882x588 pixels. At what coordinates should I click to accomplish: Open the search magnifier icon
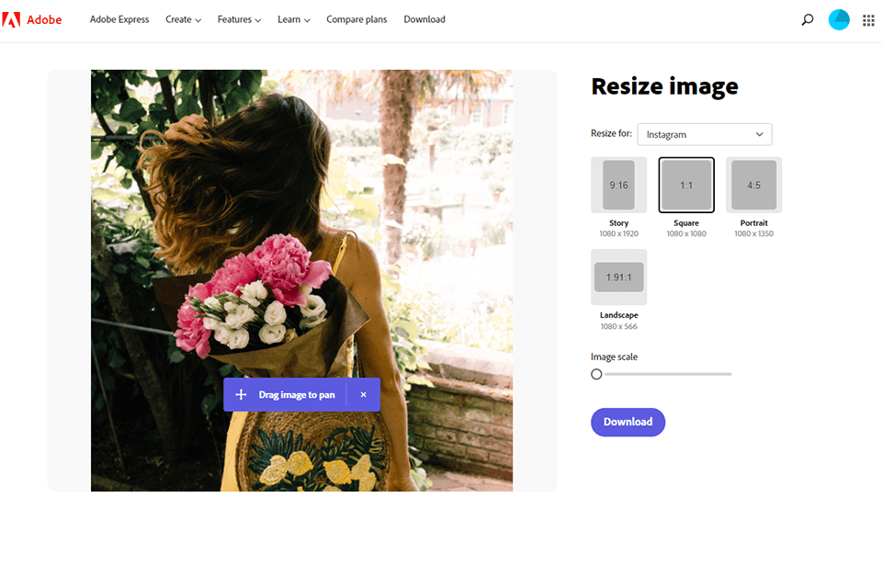point(808,19)
